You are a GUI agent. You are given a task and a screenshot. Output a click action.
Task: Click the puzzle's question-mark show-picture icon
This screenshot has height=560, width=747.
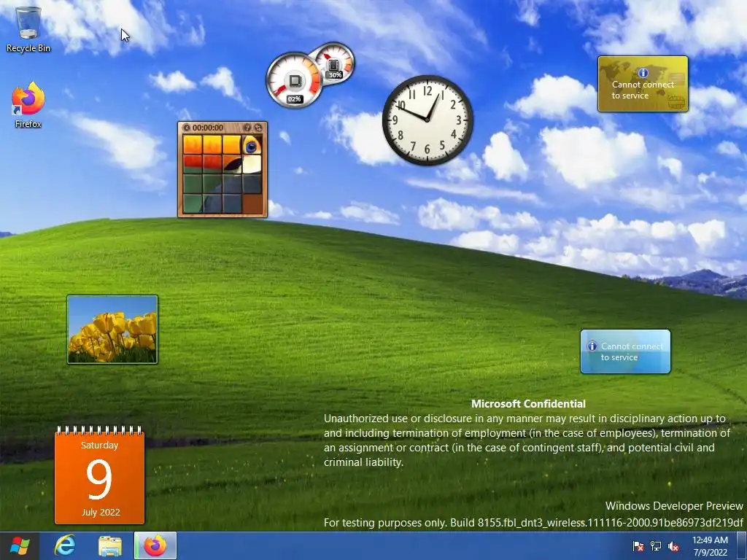[x=247, y=128]
